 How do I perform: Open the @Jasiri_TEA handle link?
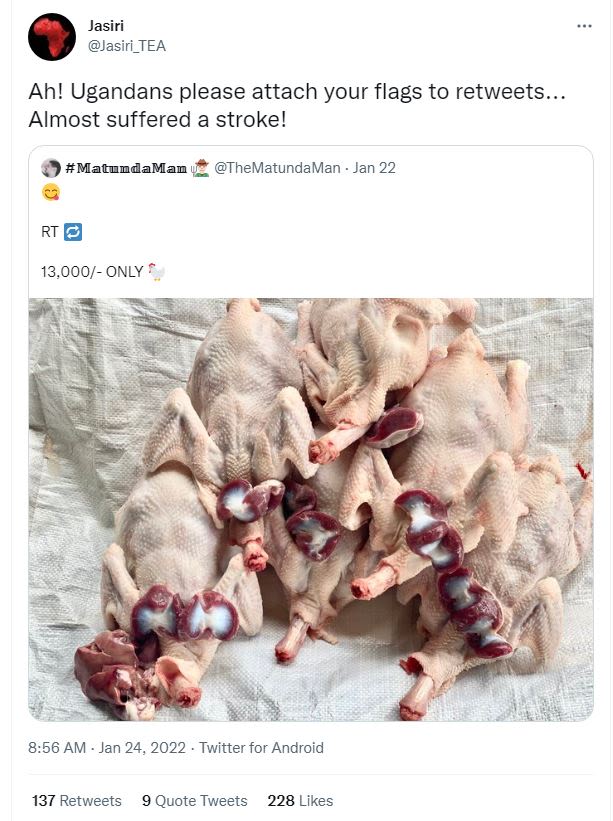[x=127, y=46]
